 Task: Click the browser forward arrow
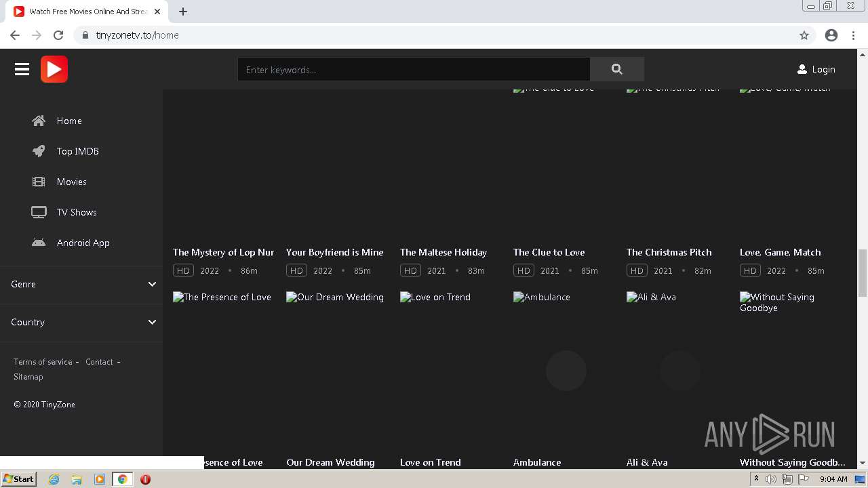37,35
